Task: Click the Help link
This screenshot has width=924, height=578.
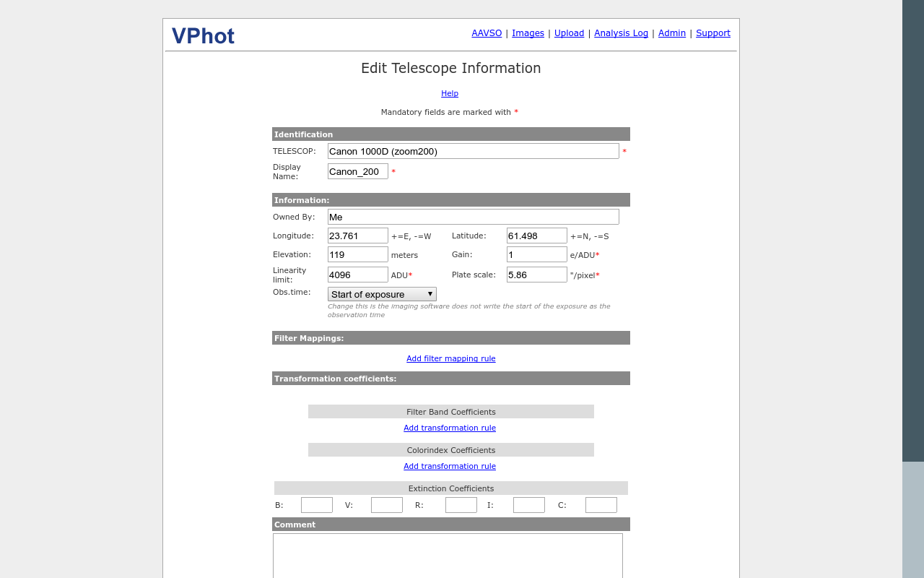Action: coord(450,94)
